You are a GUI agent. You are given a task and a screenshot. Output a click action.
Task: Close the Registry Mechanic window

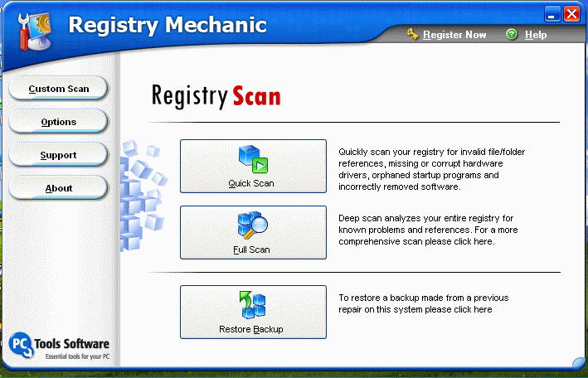(x=572, y=14)
